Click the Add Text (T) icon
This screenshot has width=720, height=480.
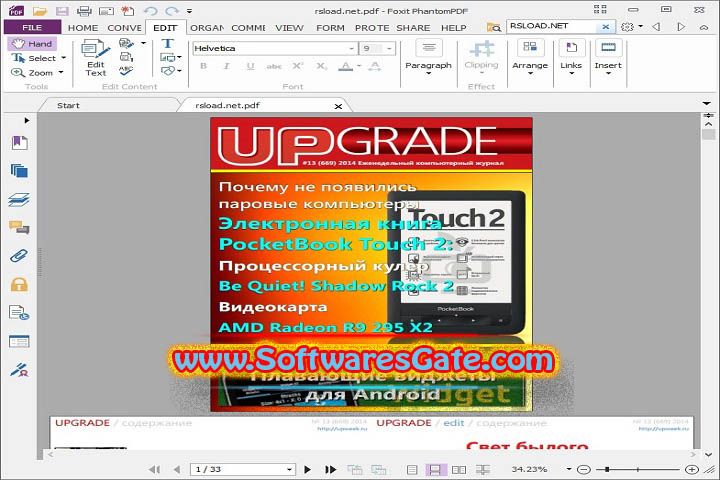[x=167, y=43]
